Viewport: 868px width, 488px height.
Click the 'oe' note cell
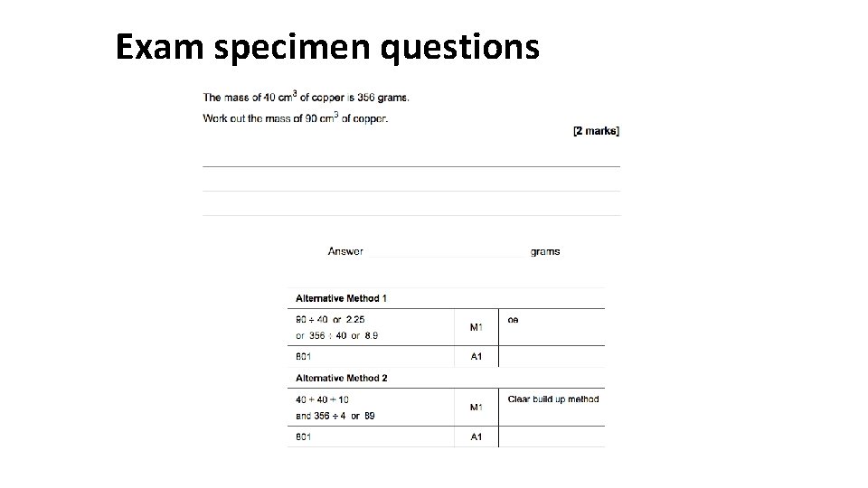click(514, 320)
